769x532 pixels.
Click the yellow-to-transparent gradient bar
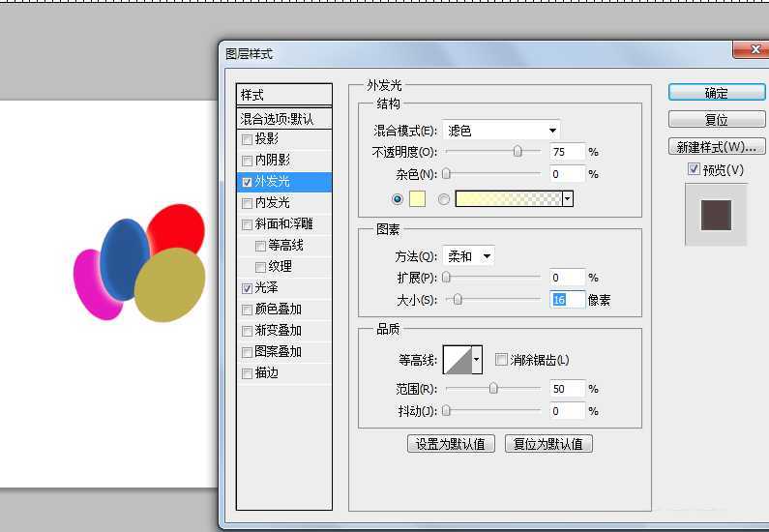[509, 199]
